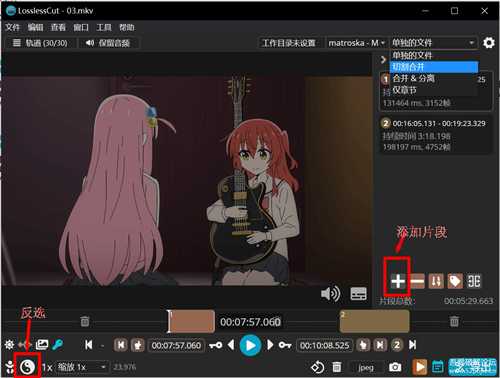This screenshot has height=378, width=500.
Task: Click the cut end time field 00:10:08.525
Action: 325,345
